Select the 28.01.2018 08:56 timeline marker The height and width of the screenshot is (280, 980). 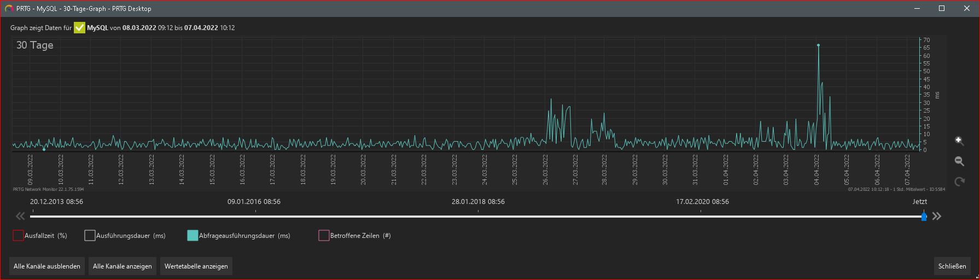coord(478,202)
